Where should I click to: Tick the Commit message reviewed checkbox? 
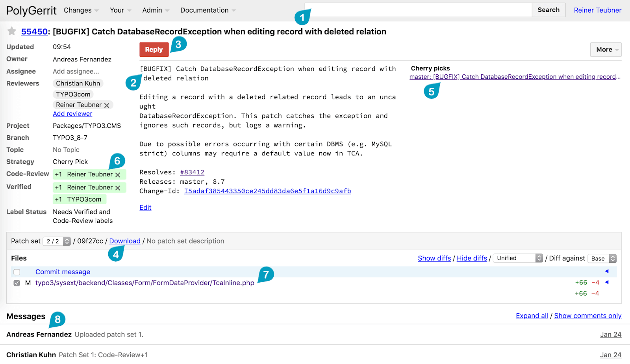pyautogui.click(x=17, y=272)
